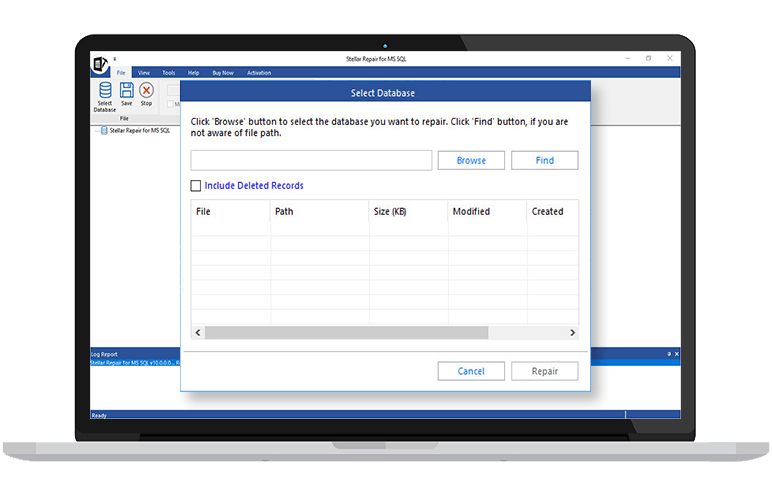Click the Repair button

tap(545, 371)
